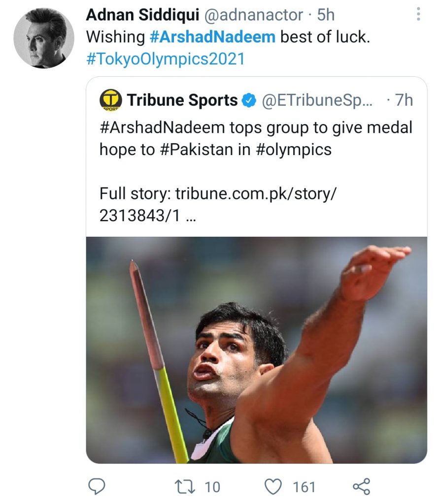Like the tweet with the heart icon

[x=273, y=487]
